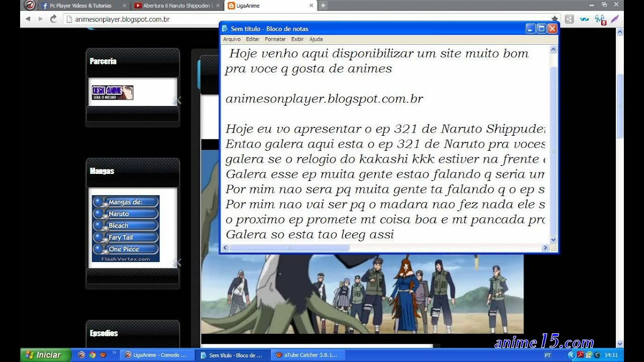Click the browser page scrollbar down arrow
644x362 pixels.
(620, 344)
